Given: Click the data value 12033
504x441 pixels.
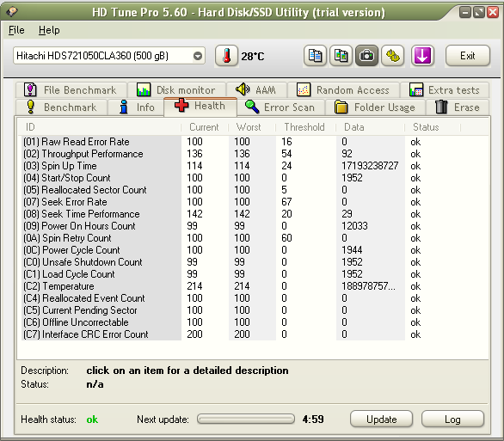Looking at the screenshot, I should click(x=354, y=226).
